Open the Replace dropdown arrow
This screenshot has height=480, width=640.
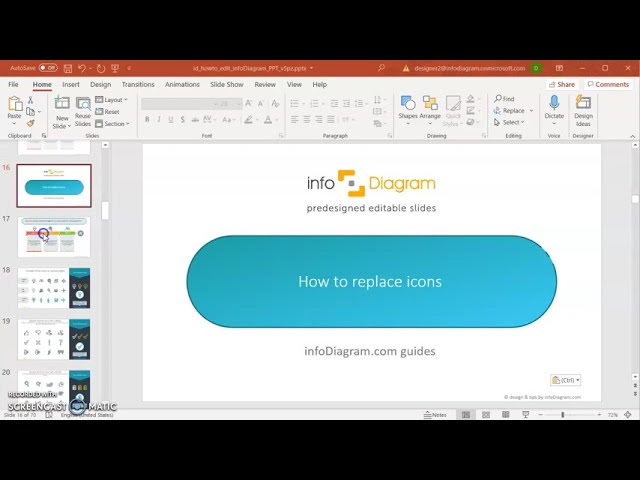pyautogui.click(x=531, y=111)
